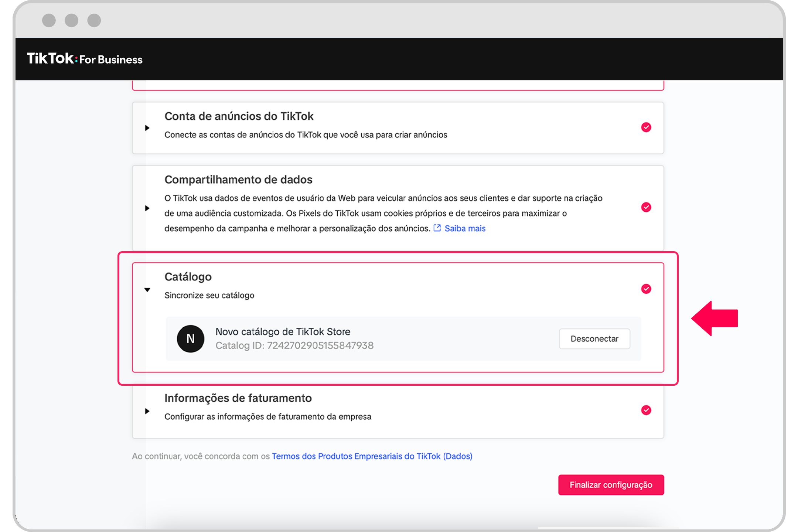Open the Saiba mais link
Viewport: 798px width, 532px height.
click(465, 228)
